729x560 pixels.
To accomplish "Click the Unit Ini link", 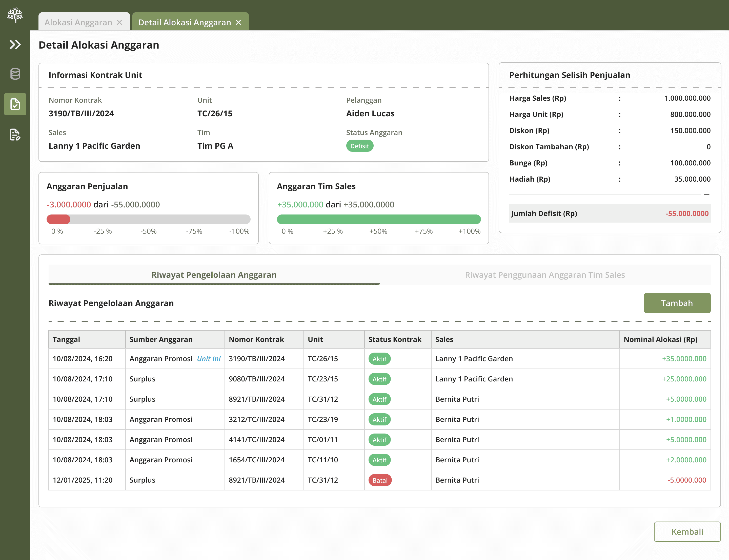I will coord(209,359).
